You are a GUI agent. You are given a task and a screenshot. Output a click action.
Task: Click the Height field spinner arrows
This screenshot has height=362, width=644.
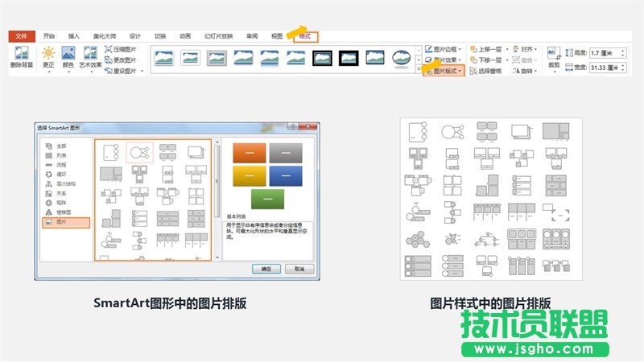click(622, 53)
